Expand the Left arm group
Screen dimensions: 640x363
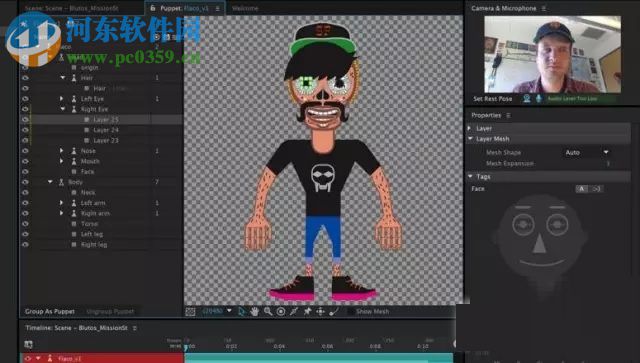coord(62,203)
